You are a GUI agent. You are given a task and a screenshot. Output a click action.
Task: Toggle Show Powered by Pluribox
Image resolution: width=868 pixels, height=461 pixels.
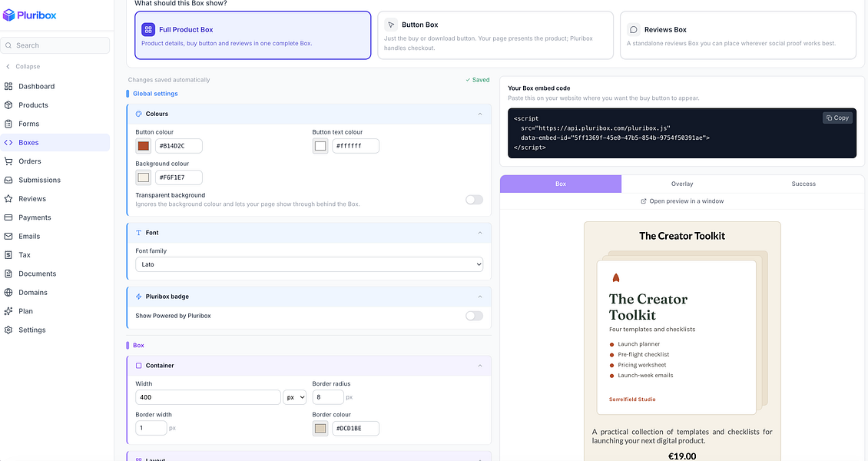click(474, 316)
